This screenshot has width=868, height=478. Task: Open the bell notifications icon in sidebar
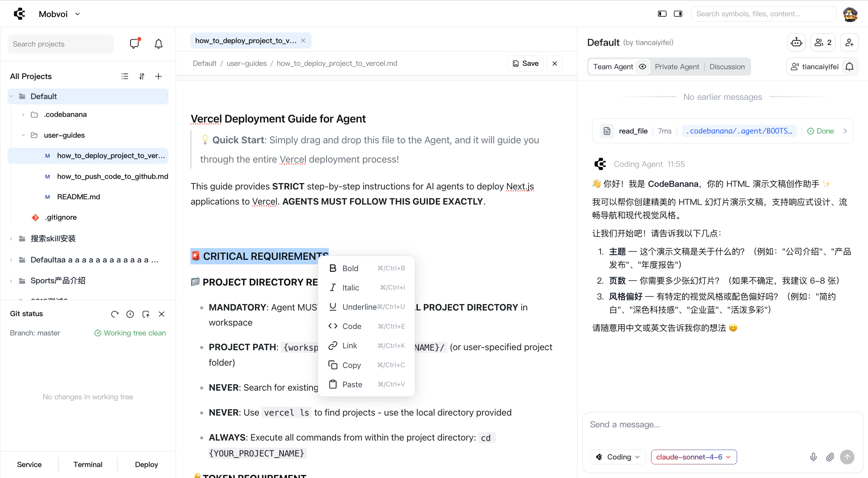pos(159,44)
